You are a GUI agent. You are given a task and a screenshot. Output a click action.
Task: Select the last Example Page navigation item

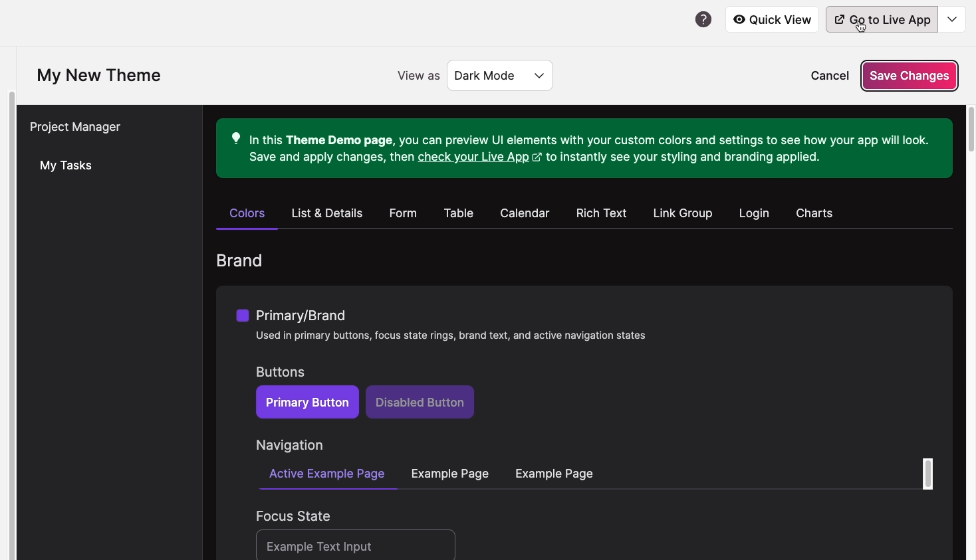[x=554, y=474]
